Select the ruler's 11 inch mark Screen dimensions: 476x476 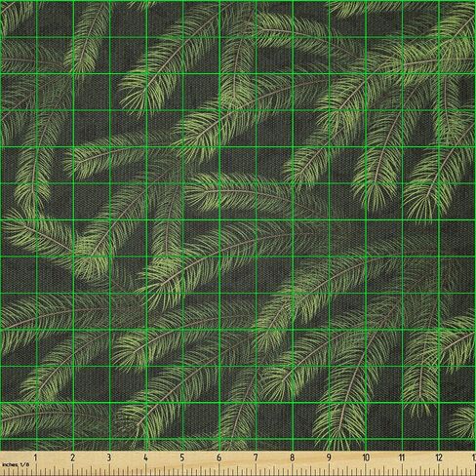(402, 457)
